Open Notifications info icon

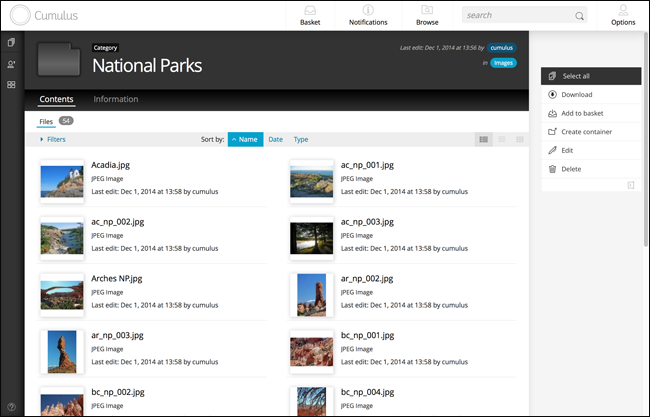[x=368, y=10]
